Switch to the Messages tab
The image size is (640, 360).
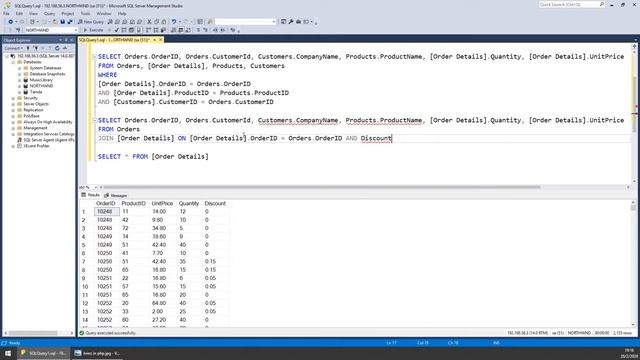click(116, 196)
